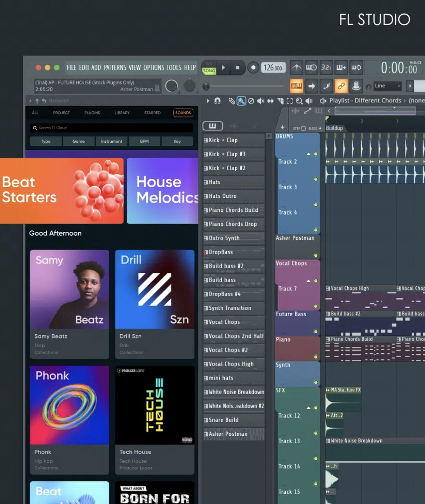Select the SLIDE radio option
Image resolution: width=425 pixels, height=504 pixels.
point(320,128)
